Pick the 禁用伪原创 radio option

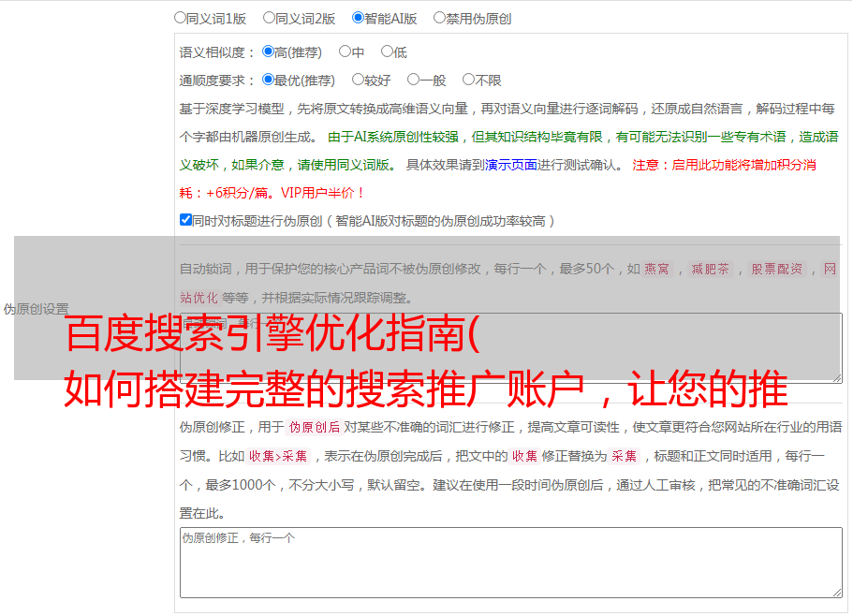439,18
